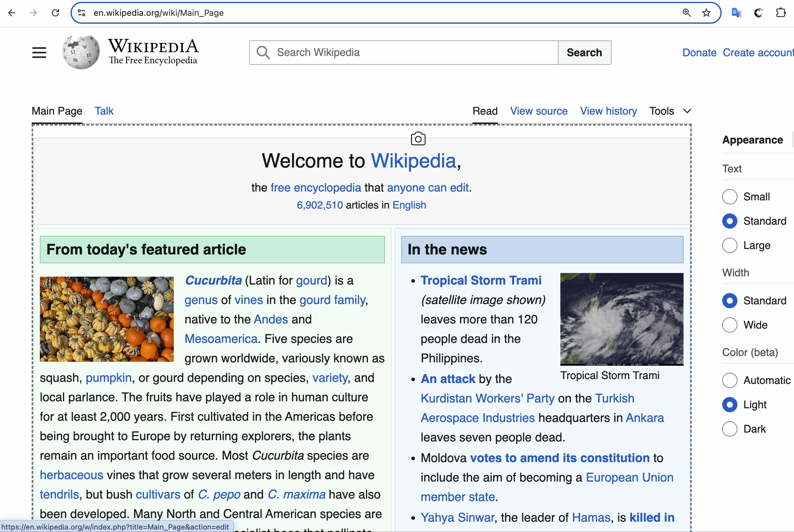
Task: Open the Donate link
Action: 699,53
